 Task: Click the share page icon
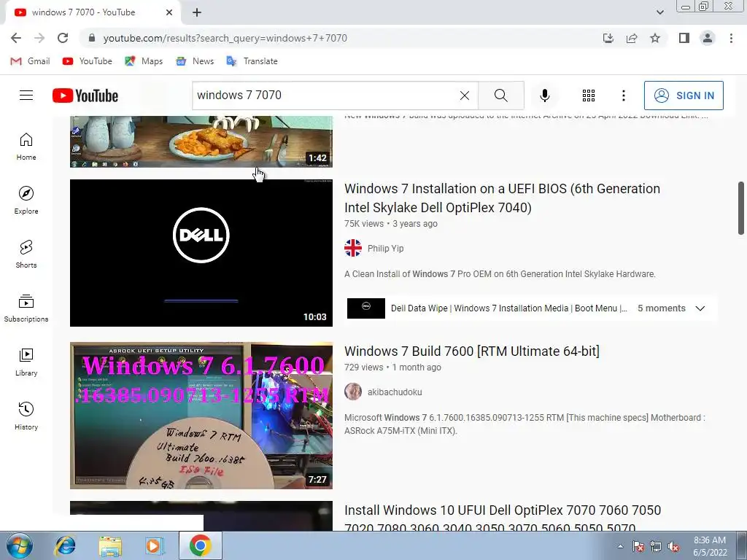(x=632, y=38)
